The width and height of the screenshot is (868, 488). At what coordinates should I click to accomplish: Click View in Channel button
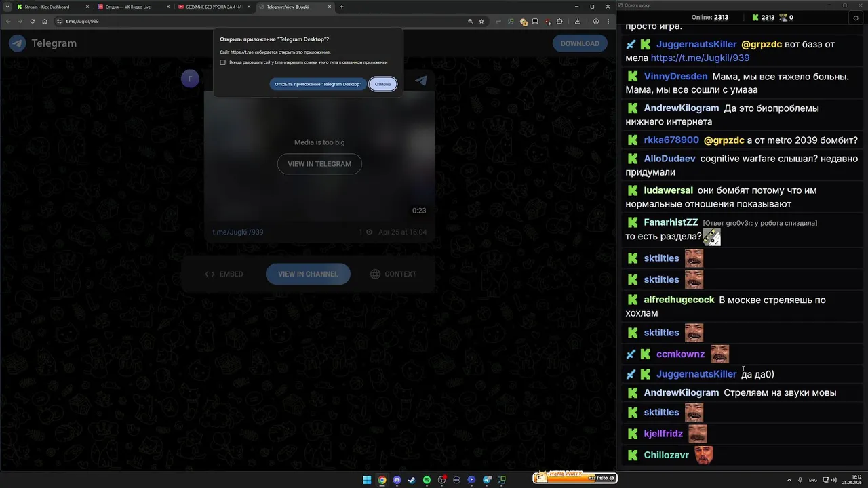pyautogui.click(x=308, y=274)
